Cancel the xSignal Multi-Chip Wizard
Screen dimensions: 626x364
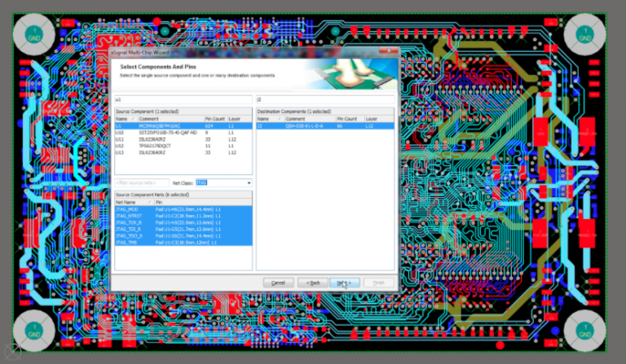(278, 283)
